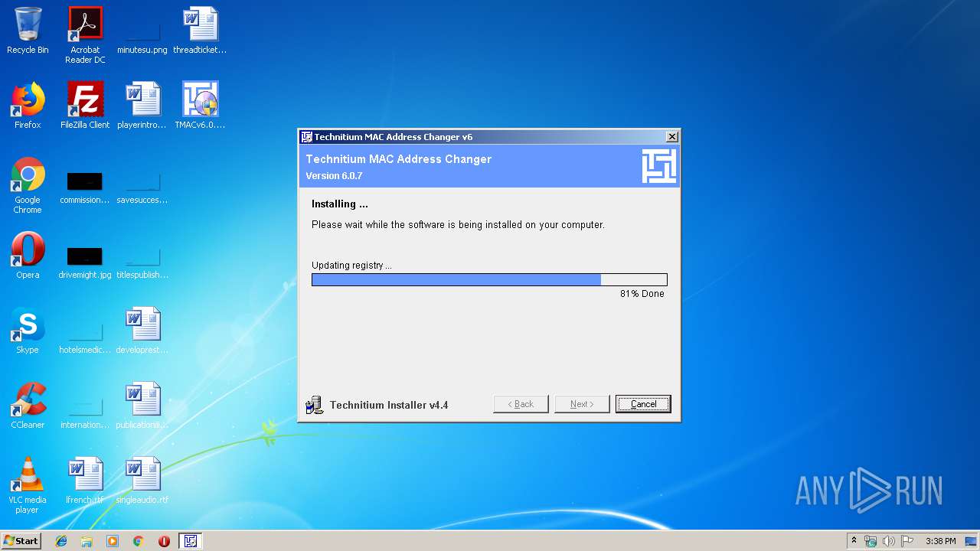Select the TMACv6.0 installer desktop icon
Viewport: 980px width, 551px height.
pos(200,106)
